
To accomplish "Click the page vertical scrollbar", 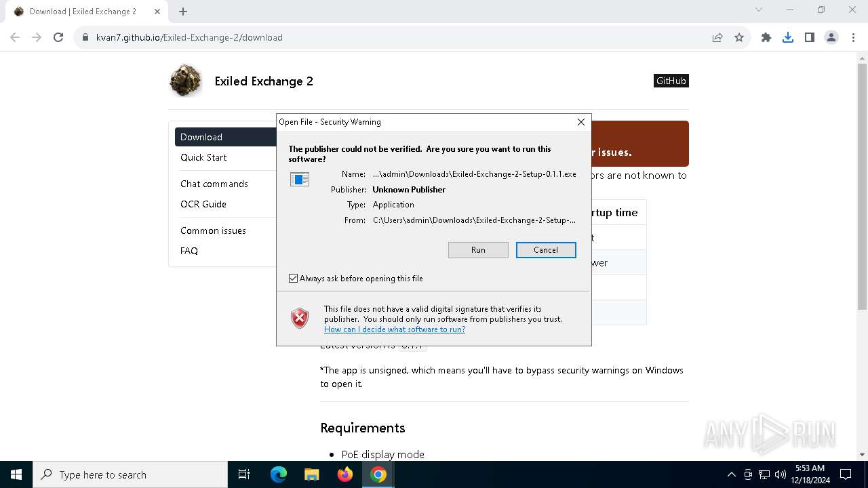I will coord(862,186).
